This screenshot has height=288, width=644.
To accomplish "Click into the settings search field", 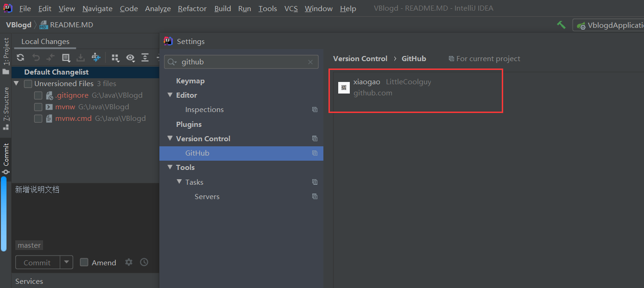I will click(241, 62).
